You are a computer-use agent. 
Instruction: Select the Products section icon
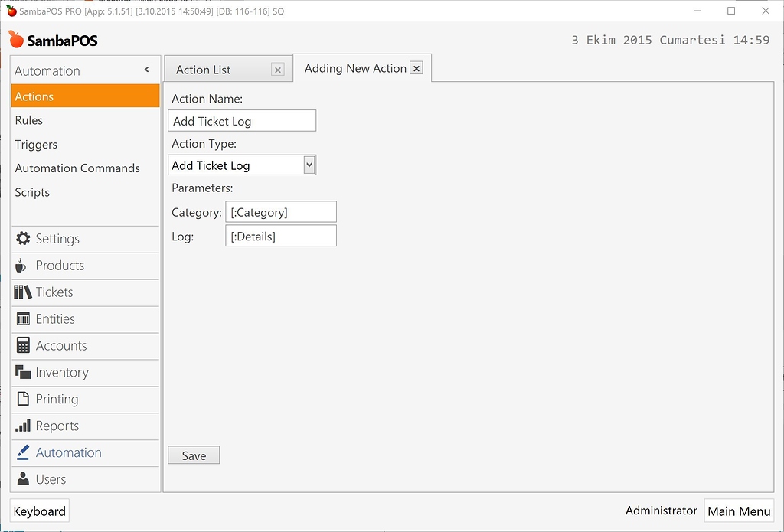pos(22,266)
